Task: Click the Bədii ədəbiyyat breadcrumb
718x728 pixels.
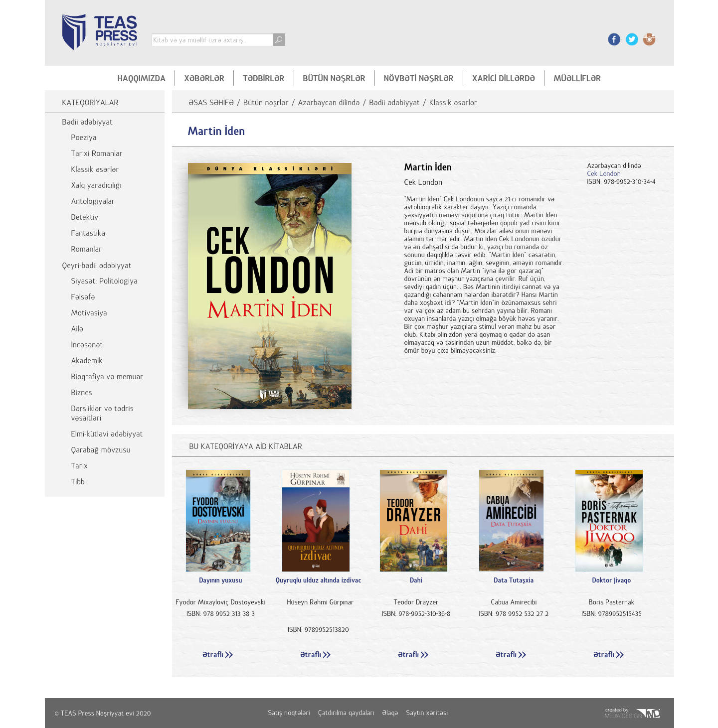Action: 394,103
